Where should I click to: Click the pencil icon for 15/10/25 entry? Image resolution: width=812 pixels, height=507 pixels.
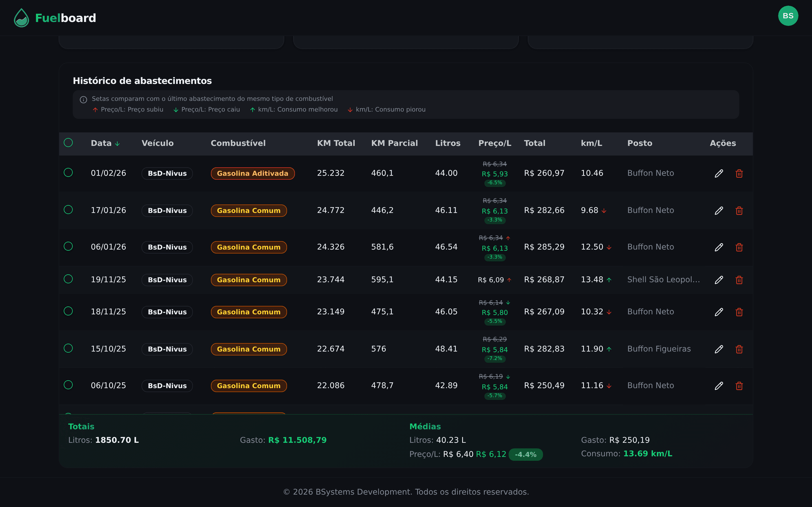pyautogui.click(x=718, y=349)
